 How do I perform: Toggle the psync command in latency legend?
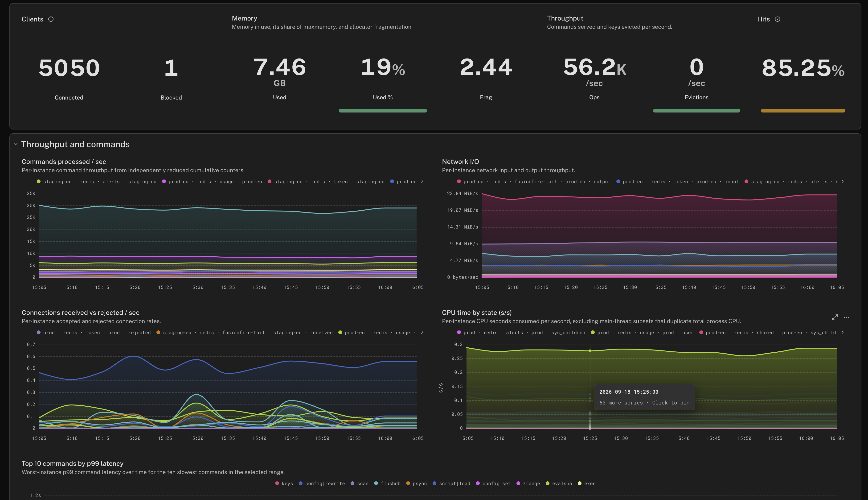point(416,483)
